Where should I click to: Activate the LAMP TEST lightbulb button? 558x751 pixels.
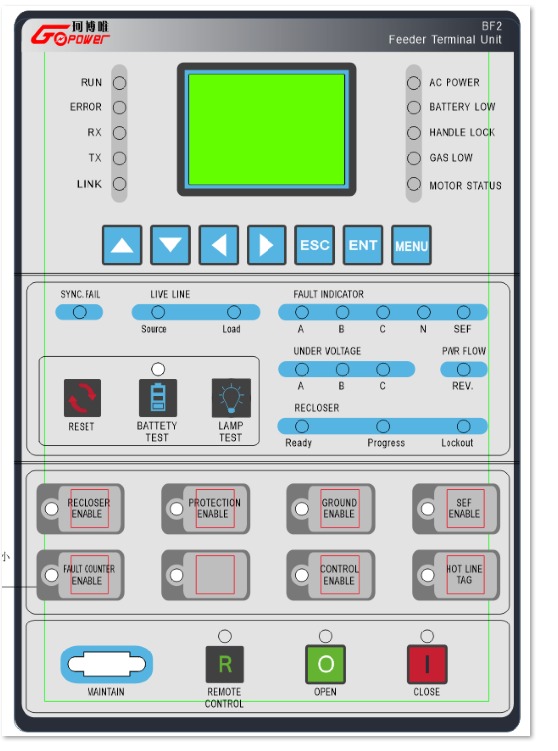[231, 398]
